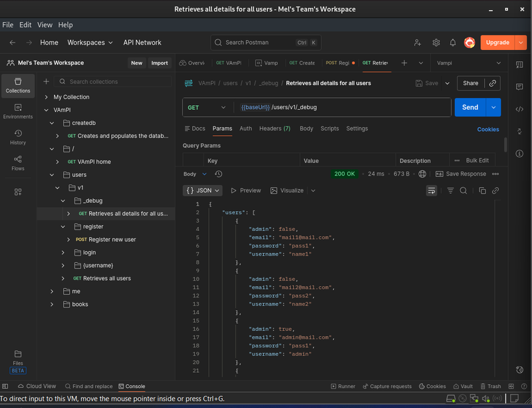Image resolution: width=532 pixels, height=408 pixels.
Task: Click the Send button
Action: click(469, 107)
